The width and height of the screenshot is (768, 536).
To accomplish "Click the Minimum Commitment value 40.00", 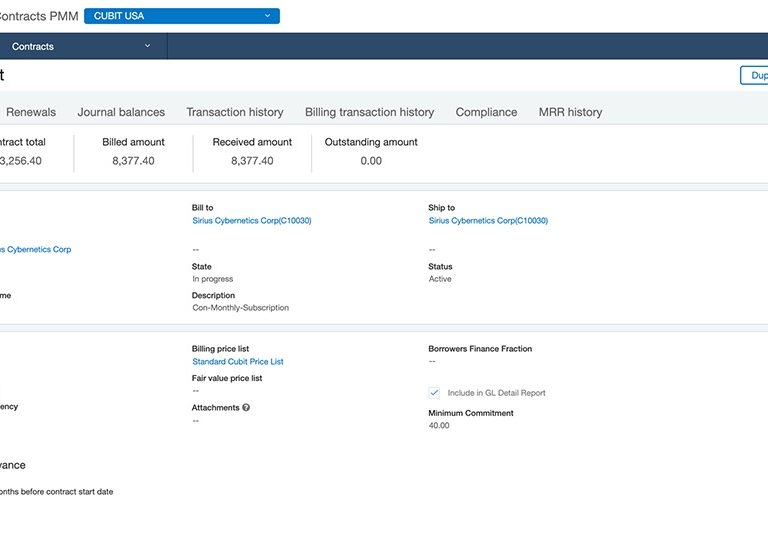I will [439, 425].
